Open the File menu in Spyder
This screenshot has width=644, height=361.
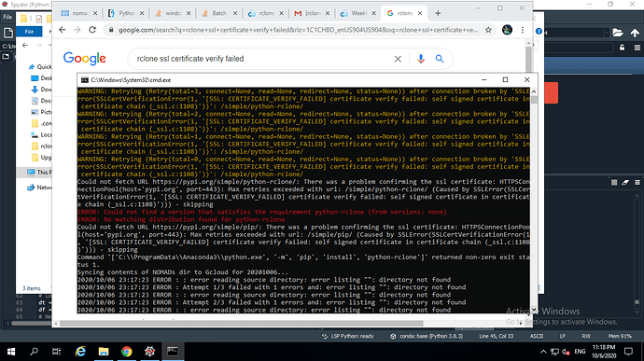tap(7, 17)
